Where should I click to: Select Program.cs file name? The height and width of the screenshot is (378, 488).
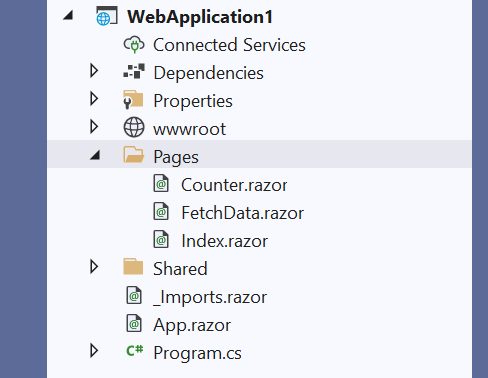click(x=197, y=353)
